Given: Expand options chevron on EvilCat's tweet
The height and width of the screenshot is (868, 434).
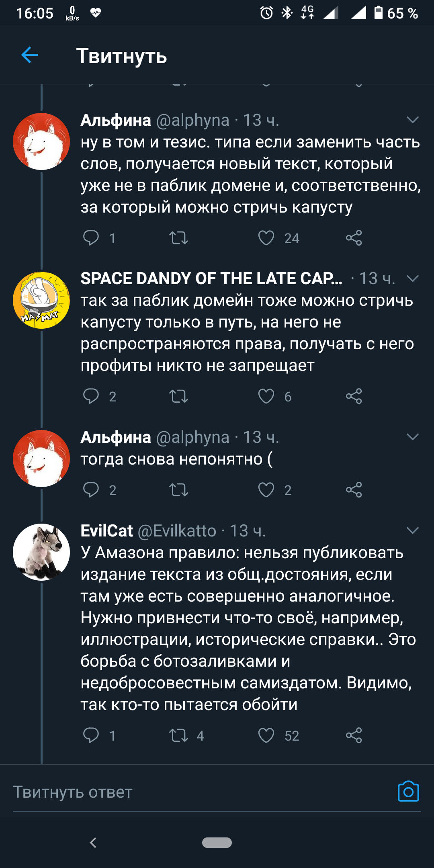Looking at the screenshot, I should tap(413, 530).
